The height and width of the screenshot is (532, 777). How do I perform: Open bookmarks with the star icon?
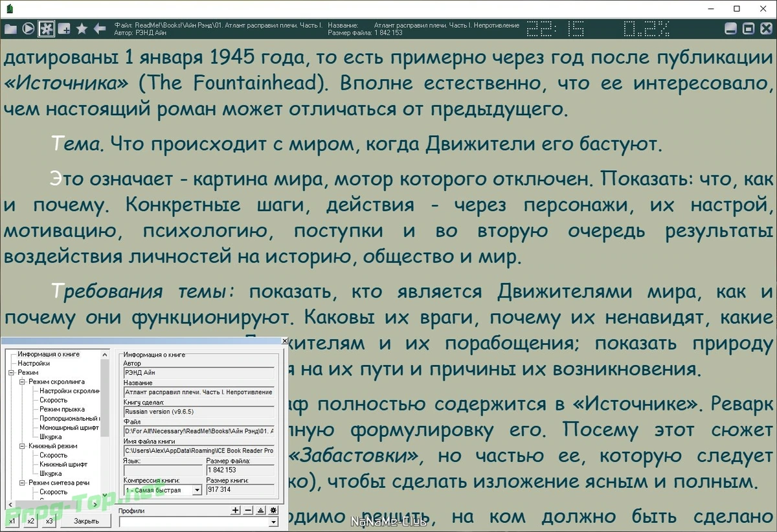tap(82, 28)
